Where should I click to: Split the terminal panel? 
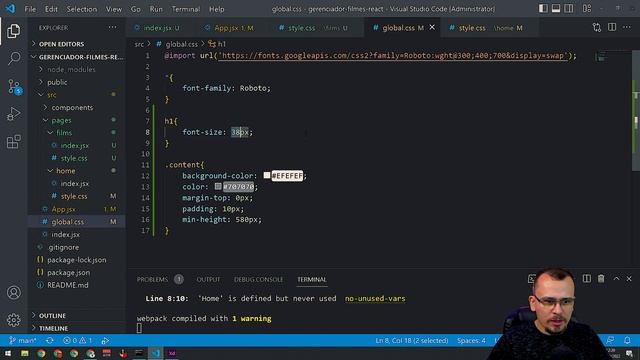587,278
